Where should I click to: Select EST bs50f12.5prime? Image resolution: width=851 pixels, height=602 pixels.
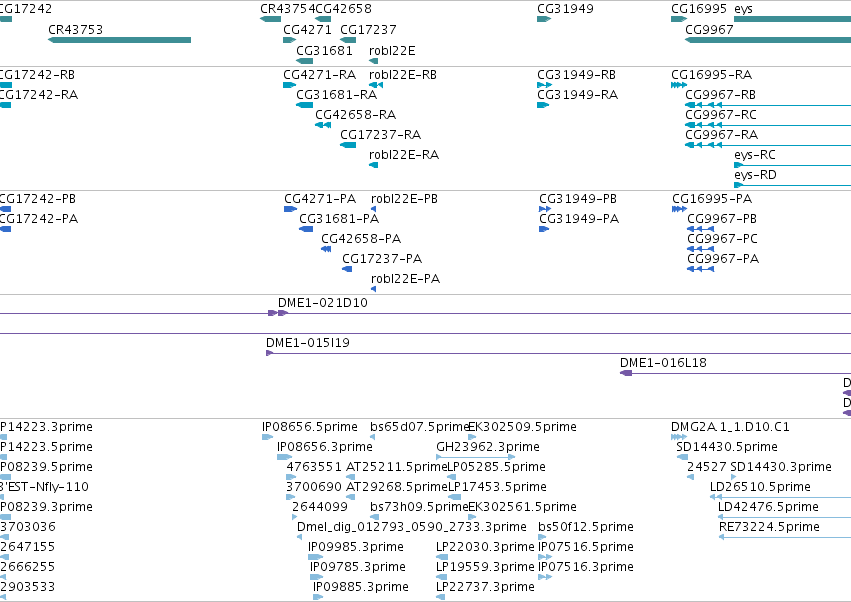click(586, 528)
